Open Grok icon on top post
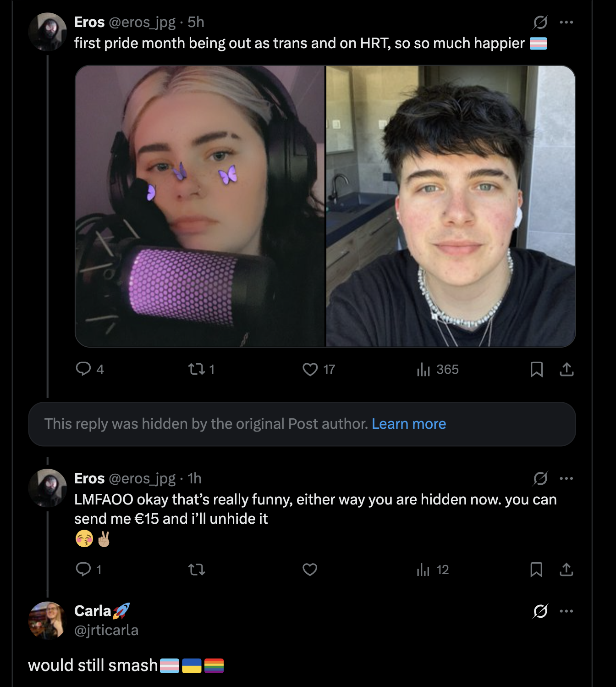This screenshot has width=616, height=687. coord(540,22)
